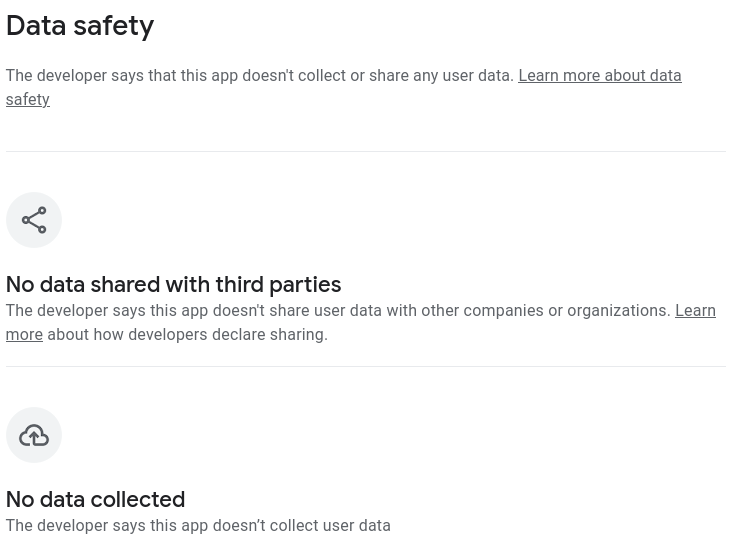The width and height of the screenshot is (731, 539).
Task: Click the word 'safety' in the main title
Action: click(113, 26)
